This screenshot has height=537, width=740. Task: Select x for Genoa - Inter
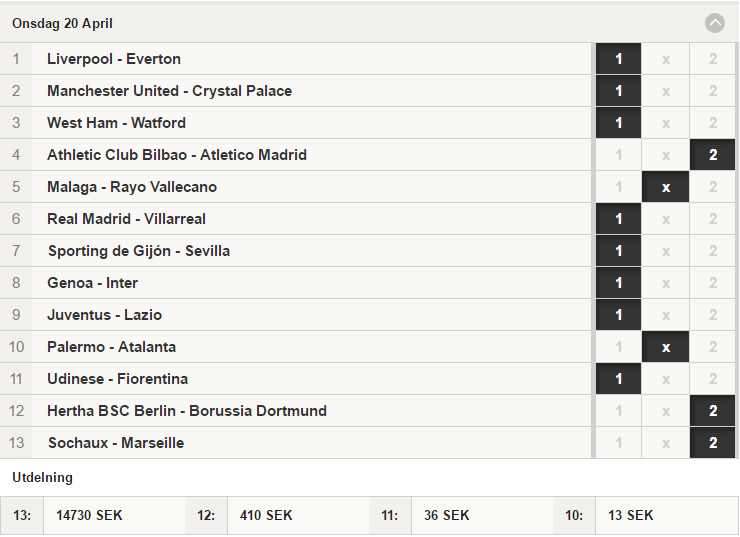coord(665,283)
